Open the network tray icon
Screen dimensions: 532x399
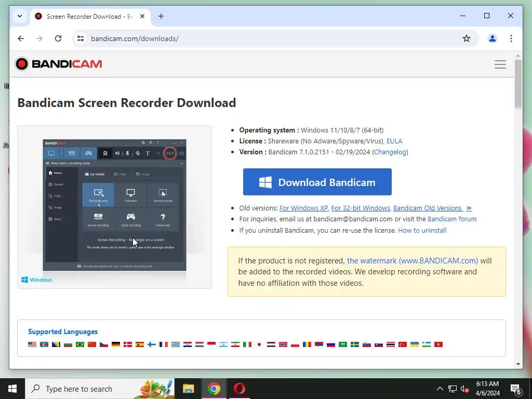click(453, 389)
